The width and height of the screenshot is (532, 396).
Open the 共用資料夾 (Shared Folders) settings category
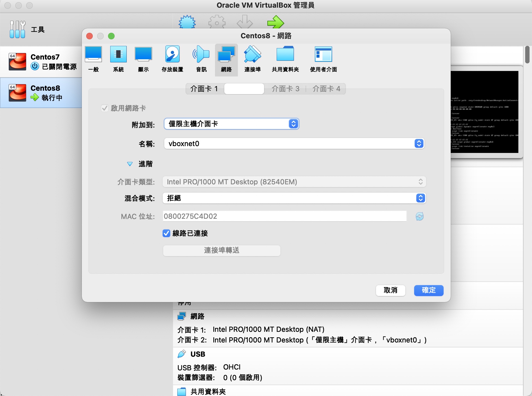285,60
